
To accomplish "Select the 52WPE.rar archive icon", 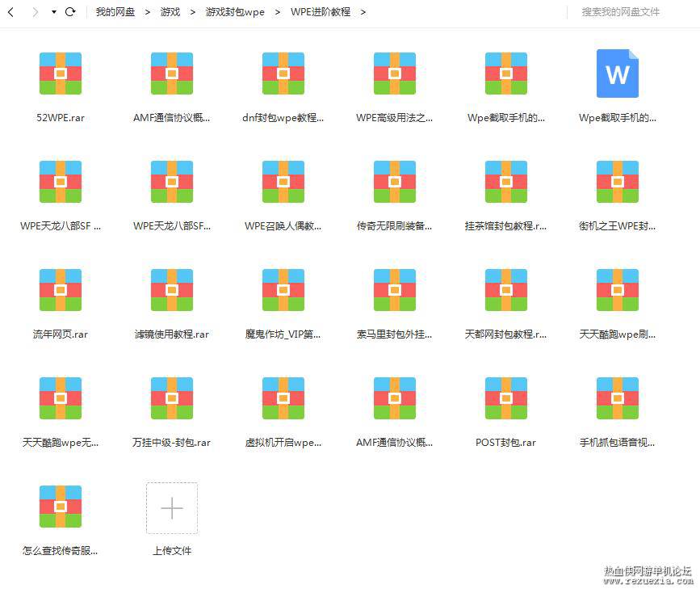I will click(61, 74).
